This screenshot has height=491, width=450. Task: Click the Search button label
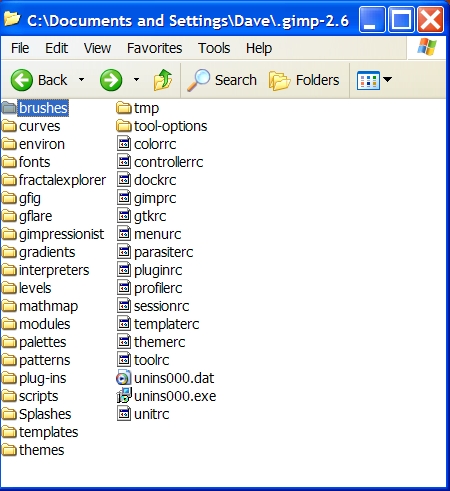click(x=236, y=80)
